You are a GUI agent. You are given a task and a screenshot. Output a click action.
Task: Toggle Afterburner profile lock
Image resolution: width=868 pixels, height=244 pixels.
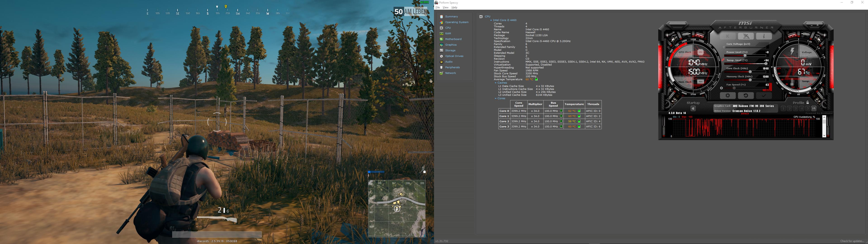pos(807,102)
